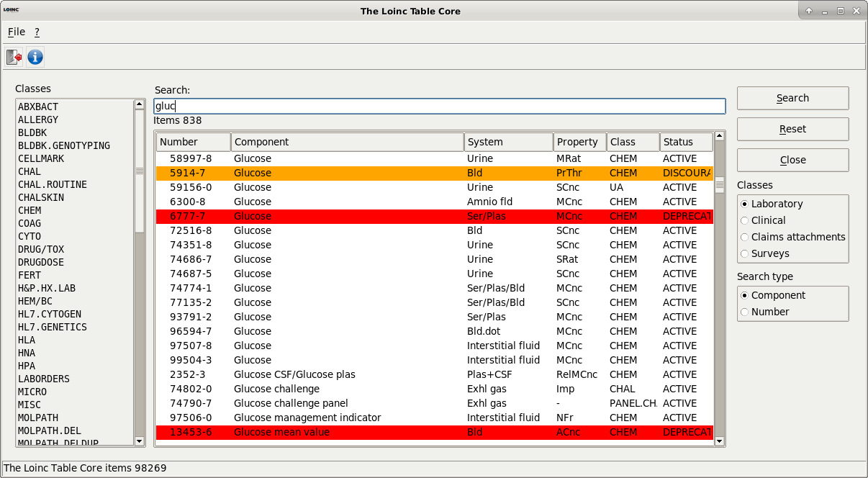Select MOLPATH.DEL in the Classes list
This screenshot has width=868, height=478.
(75, 430)
